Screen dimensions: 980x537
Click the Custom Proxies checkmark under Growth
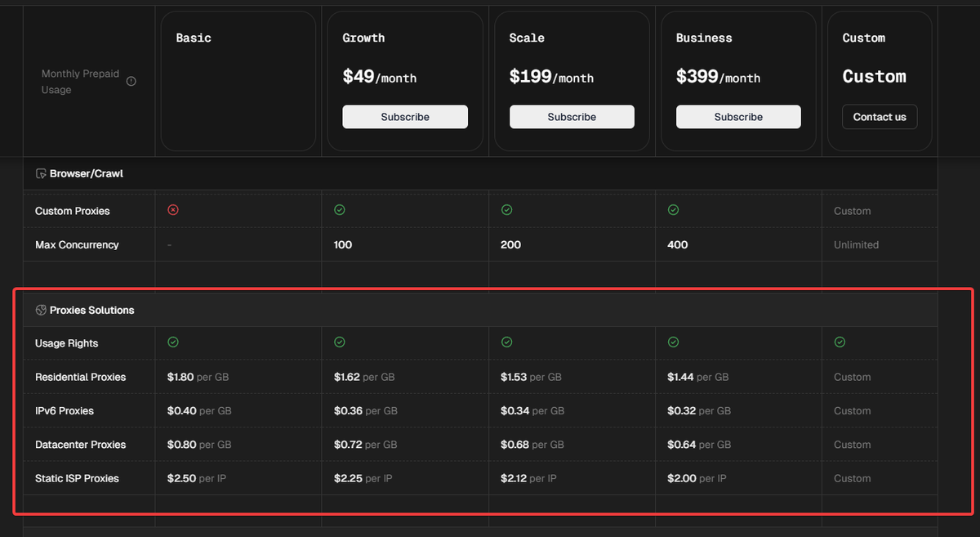[340, 210]
